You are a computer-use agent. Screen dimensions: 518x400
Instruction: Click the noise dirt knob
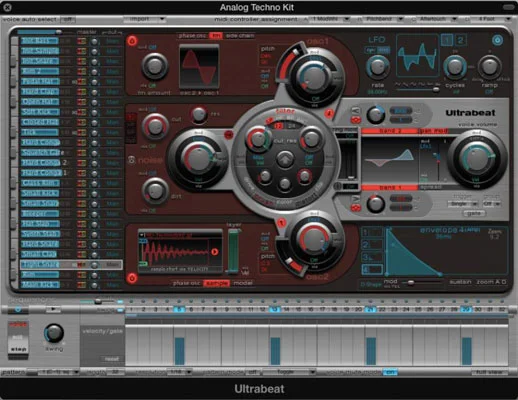[155, 191]
